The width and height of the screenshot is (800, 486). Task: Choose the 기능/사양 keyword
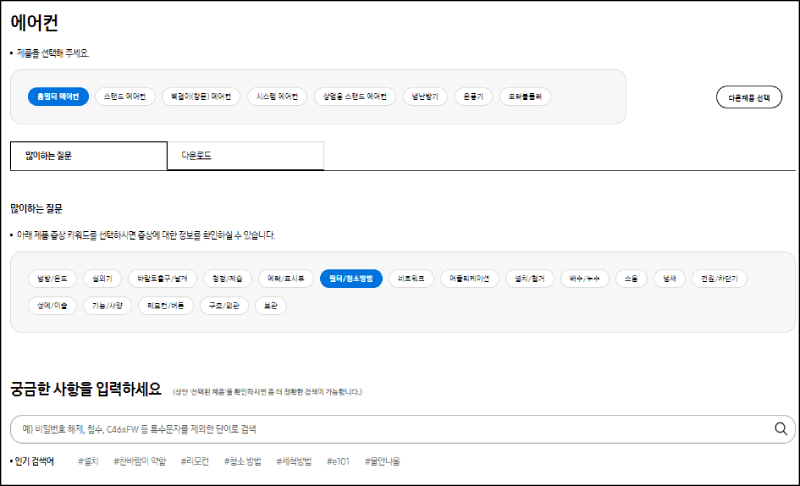click(x=107, y=305)
